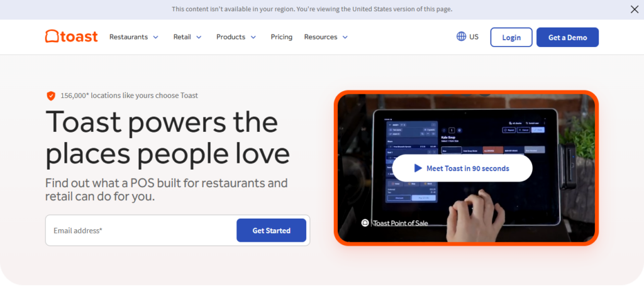Click the Get a Demo button

568,37
